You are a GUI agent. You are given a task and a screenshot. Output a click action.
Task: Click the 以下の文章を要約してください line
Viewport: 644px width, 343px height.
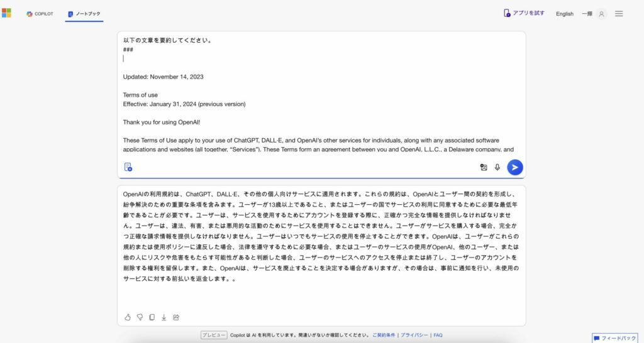click(167, 40)
